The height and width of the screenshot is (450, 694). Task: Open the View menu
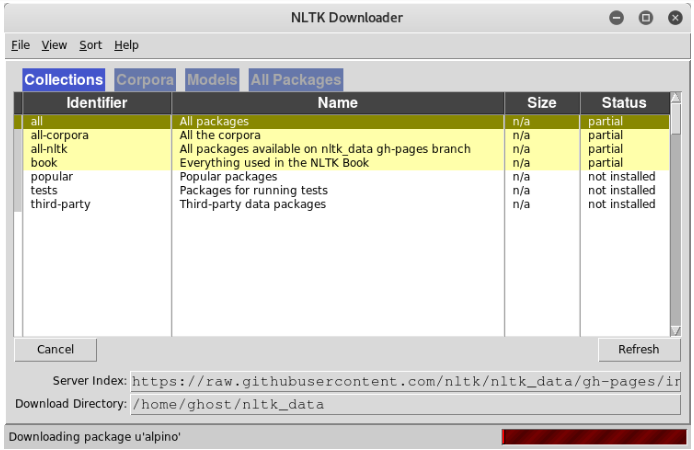[54, 45]
